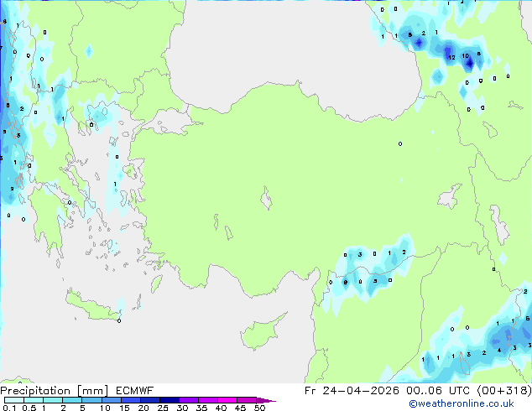This screenshot has height=411, width=532.
Task: Click the map value '12' over the Caucasus
Action: coord(451,58)
